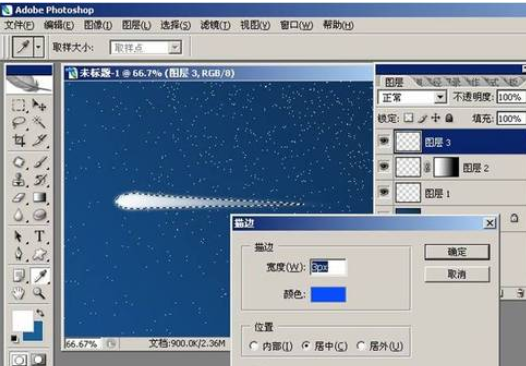This screenshot has height=366, width=526.
Task: Open the 帮助(H) menu
Action: [x=338, y=25]
